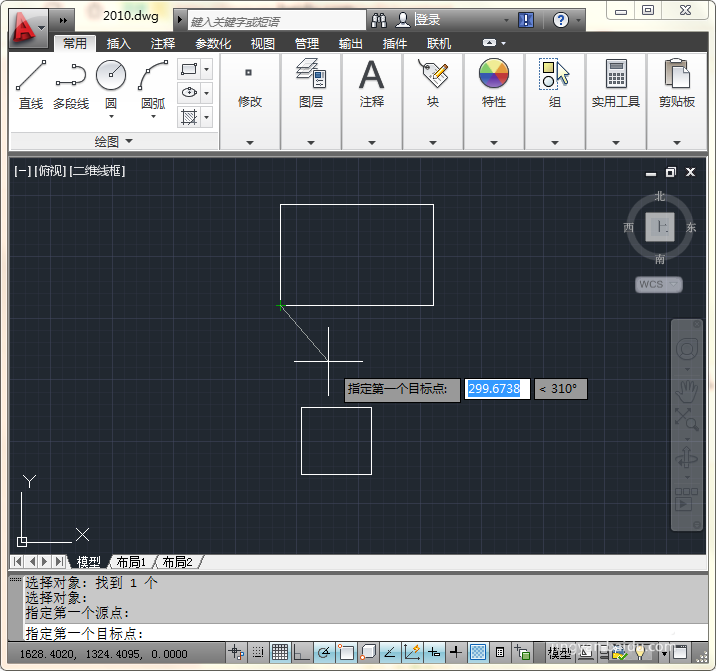716x671 pixels.
Task: Click the [俯视] view control label
Action: (x=50, y=171)
